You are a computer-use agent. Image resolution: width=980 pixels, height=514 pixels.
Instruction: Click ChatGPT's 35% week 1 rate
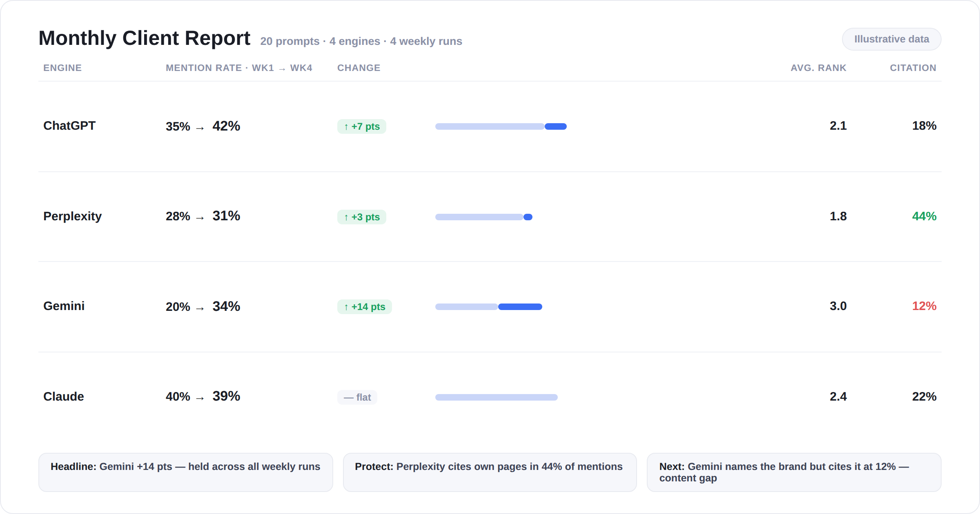click(x=178, y=126)
